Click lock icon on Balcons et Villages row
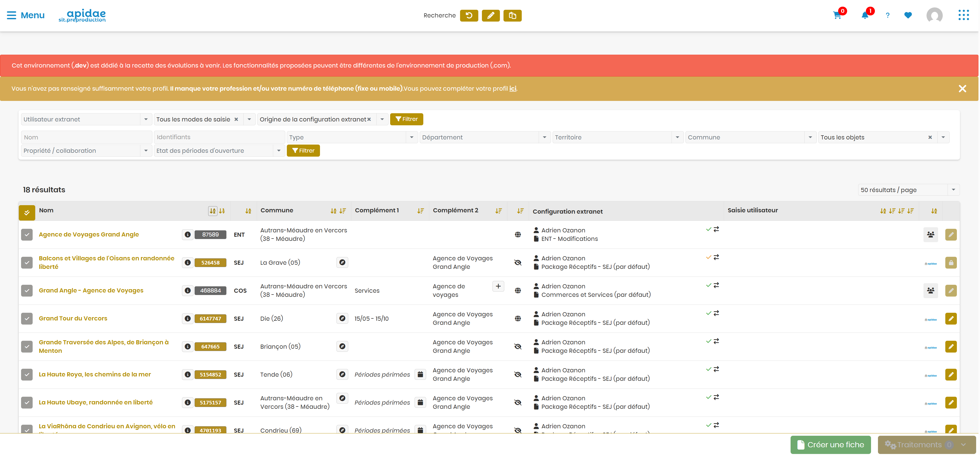 (951, 263)
